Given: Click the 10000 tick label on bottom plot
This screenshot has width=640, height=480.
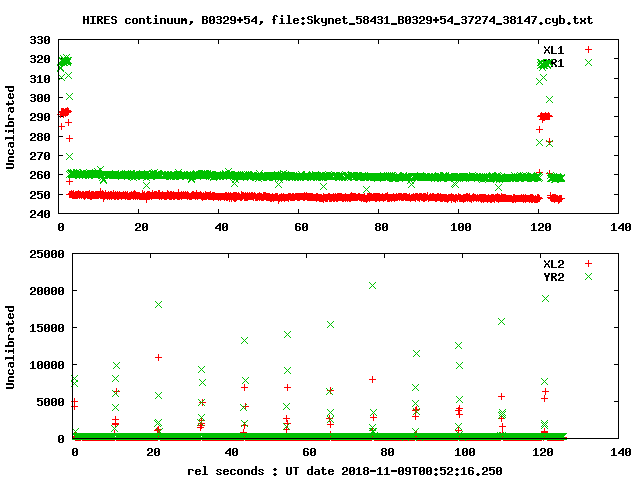Looking at the screenshot, I should [x=47, y=365].
